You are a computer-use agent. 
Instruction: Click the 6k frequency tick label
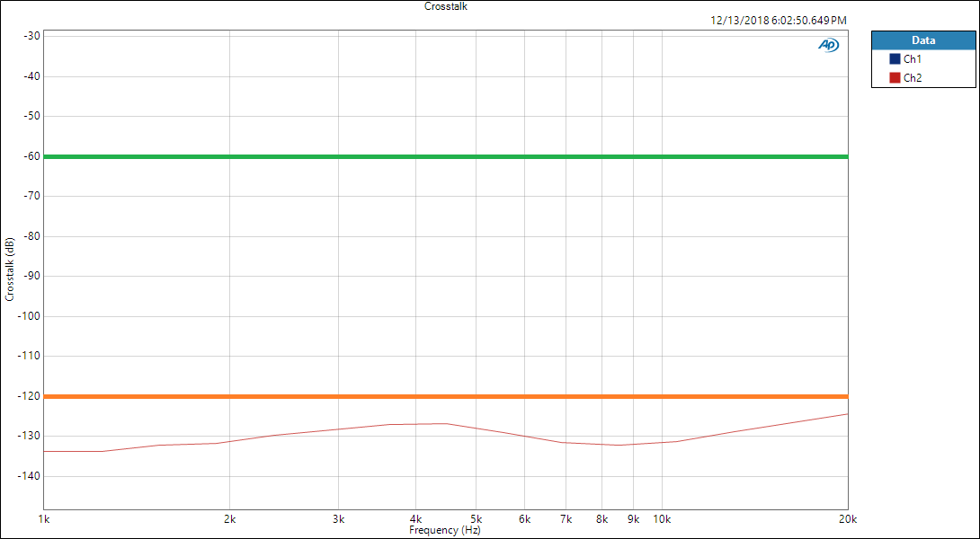524,518
